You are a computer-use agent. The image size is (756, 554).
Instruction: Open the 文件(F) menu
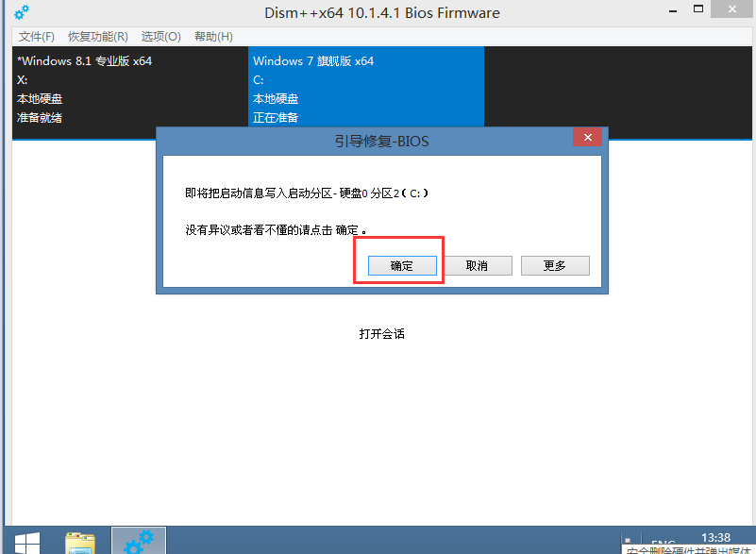pos(37,37)
